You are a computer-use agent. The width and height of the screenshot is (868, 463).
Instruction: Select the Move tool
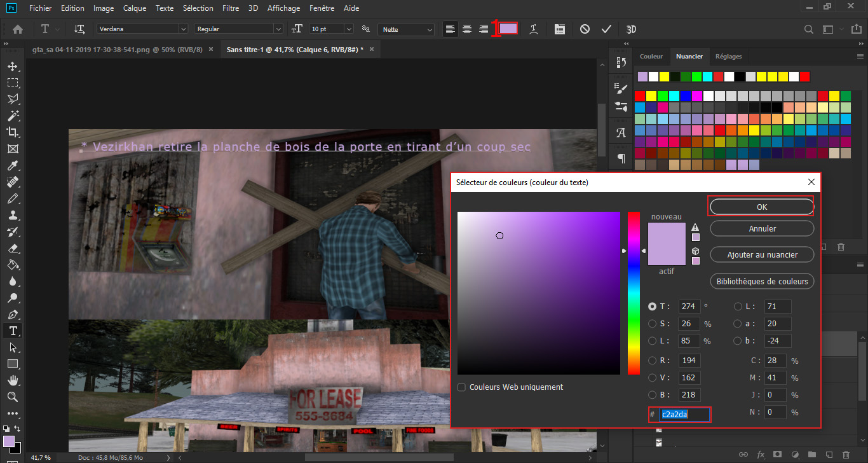(x=12, y=66)
